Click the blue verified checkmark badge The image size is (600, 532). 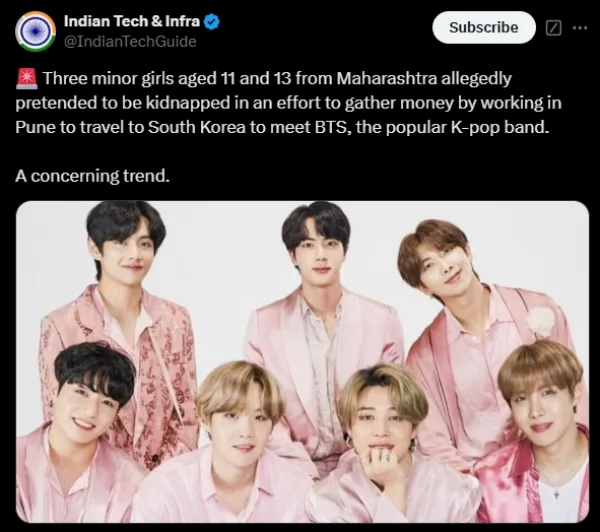click(213, 22)
